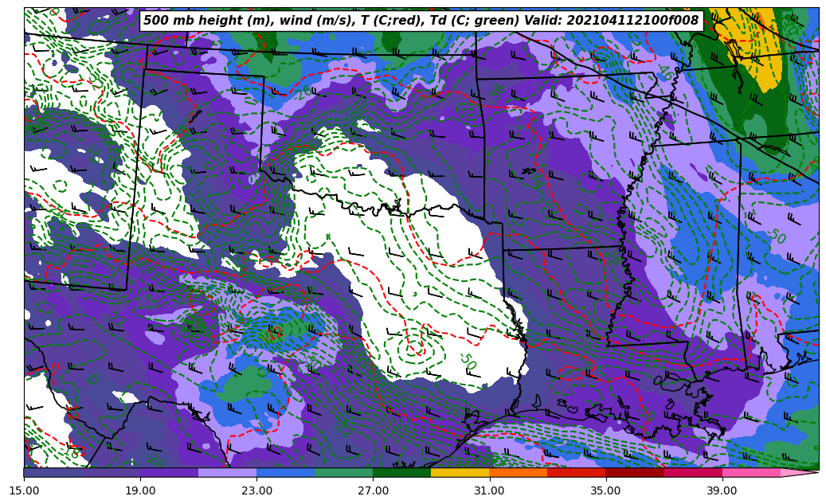Select the 23.00 colorbar tick label
This screenshot has width=826, height=504.
257,490
